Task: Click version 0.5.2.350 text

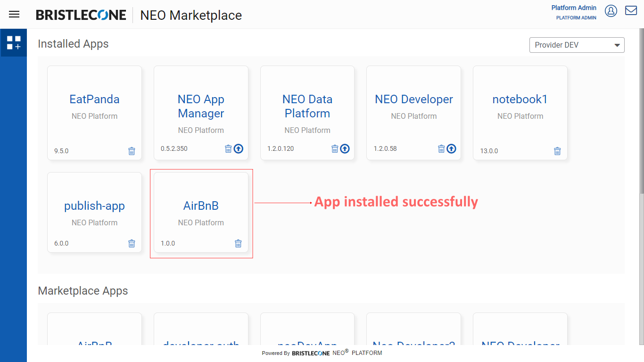Action: (x=174, y=148)
